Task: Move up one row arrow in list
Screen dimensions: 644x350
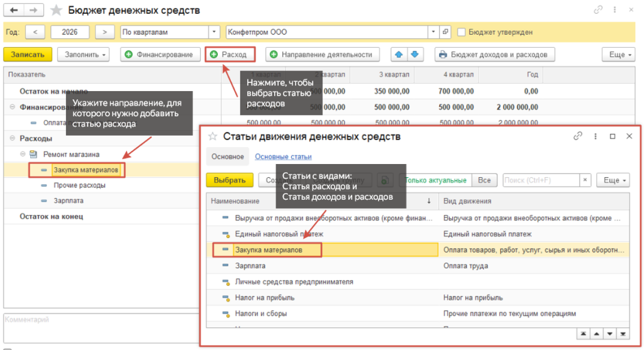Action: pos(597,334)
